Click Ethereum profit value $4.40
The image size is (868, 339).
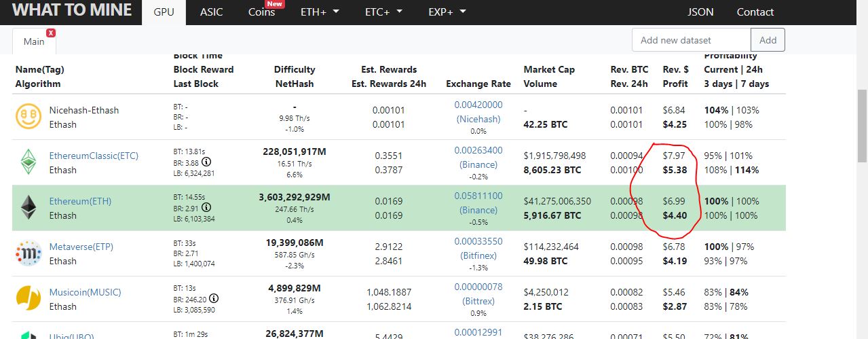(x=675, y=215)
